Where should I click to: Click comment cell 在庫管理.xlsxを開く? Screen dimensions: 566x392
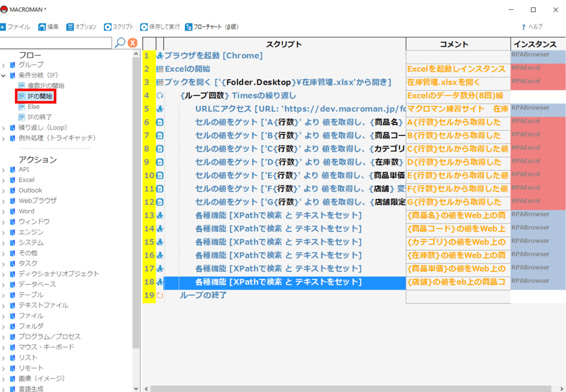click(x=458, y=82)
